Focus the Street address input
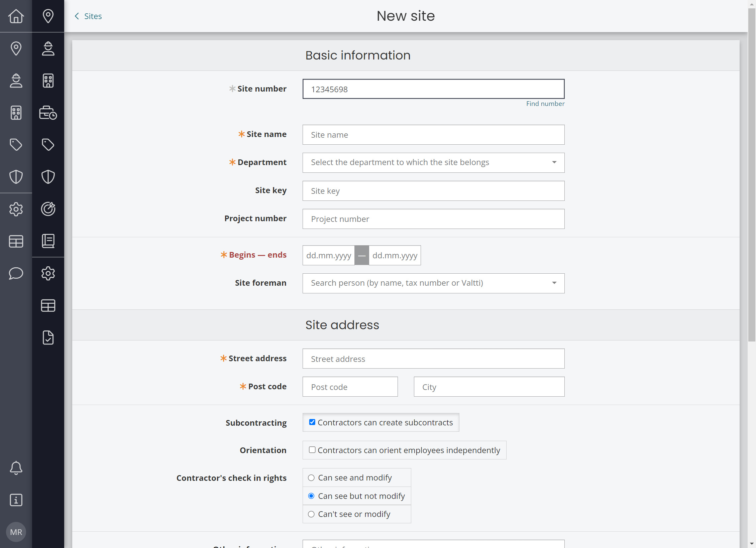Image resolution: width=756 pixels, height=548 pixels. 433,359
